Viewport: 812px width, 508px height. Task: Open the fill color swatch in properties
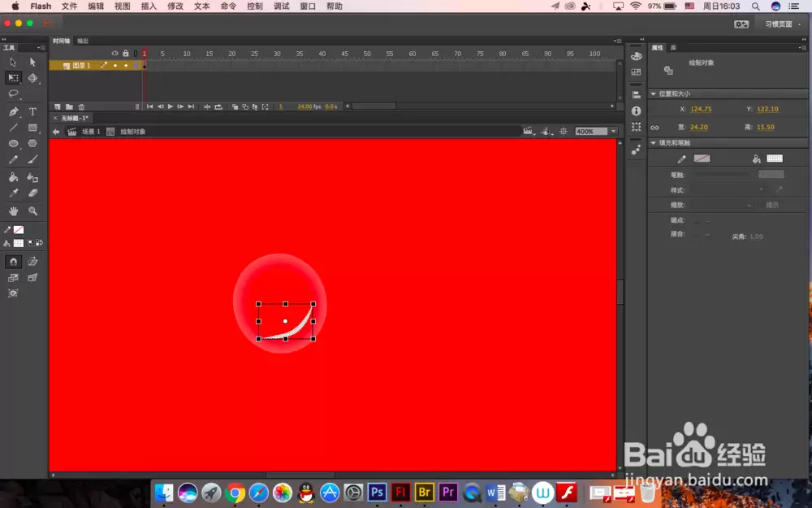pyautogui.click(x=775, y=158)
